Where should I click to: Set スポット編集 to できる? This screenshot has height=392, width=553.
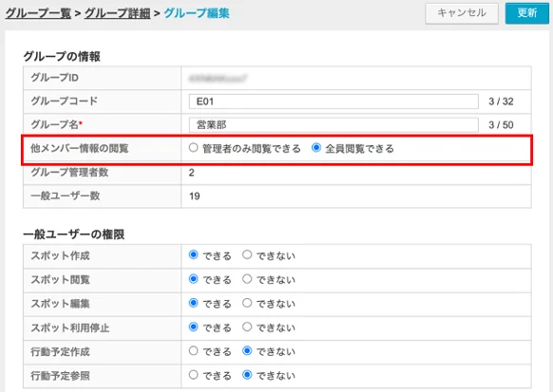tap(193, 303)
